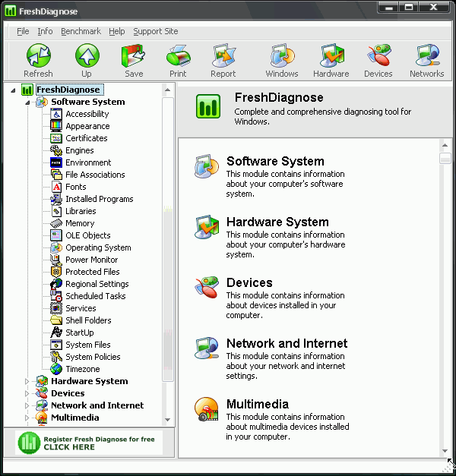
Task: Open the Multimedia heading in right pane
Action: pos(258,404)
